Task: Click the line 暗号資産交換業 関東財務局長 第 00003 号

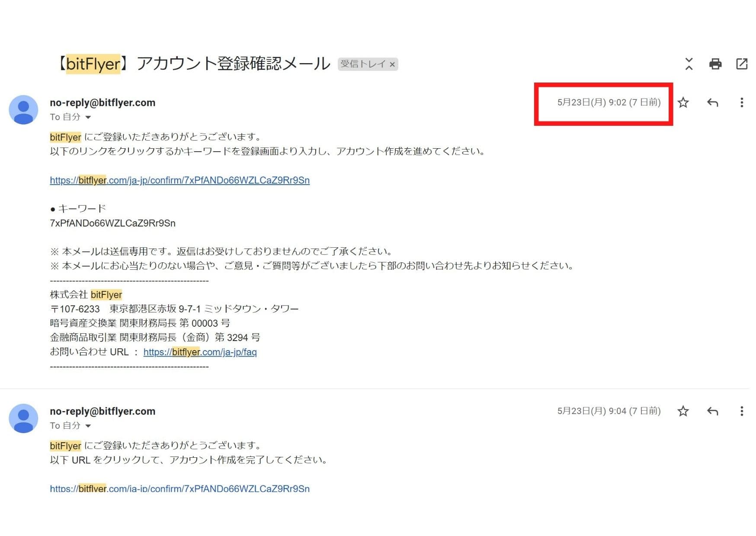Action: (140, 323)
